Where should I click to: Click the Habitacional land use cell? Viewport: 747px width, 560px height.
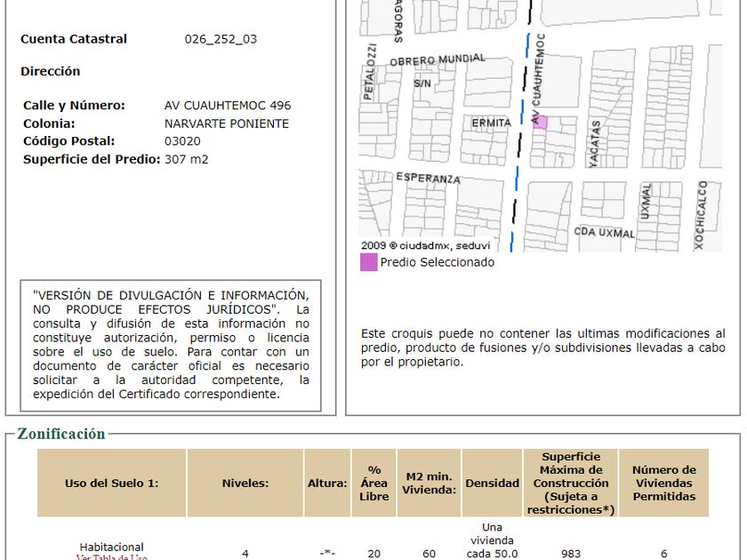(x=111, y=548)
